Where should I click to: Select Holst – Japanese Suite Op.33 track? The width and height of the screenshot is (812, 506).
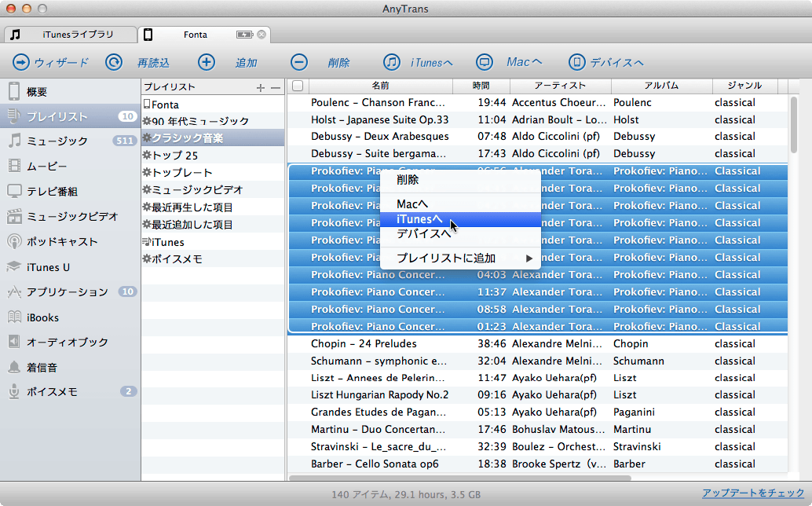click(537, 119)
